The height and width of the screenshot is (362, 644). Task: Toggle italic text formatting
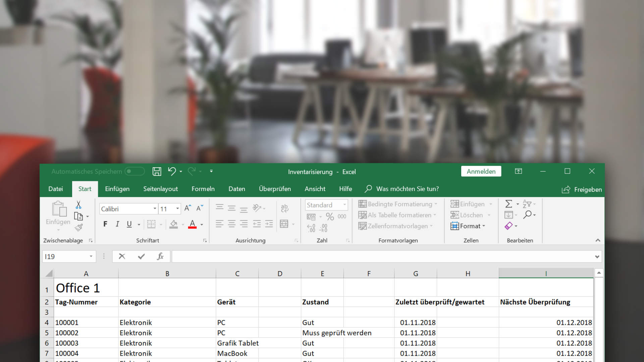click(x=117, y=224)
